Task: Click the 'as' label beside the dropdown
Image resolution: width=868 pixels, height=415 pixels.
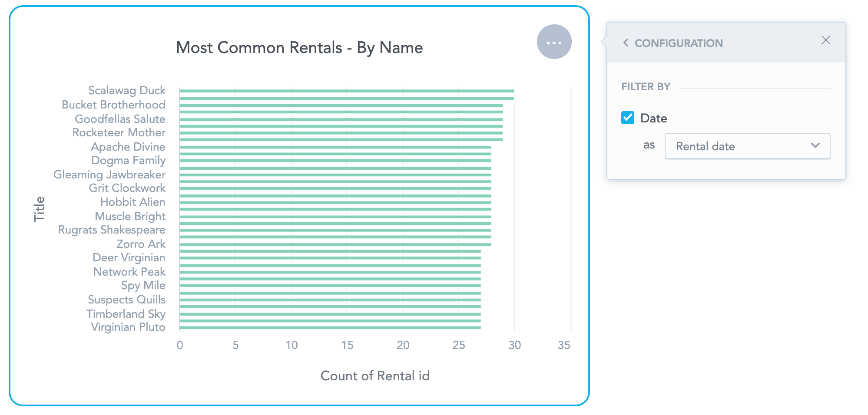Action: click(649, 146)
